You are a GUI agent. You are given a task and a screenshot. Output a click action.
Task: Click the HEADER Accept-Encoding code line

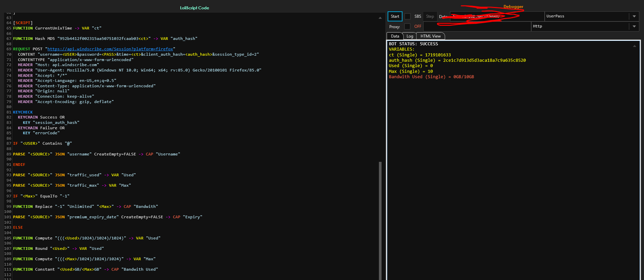[x=66, y=101]
